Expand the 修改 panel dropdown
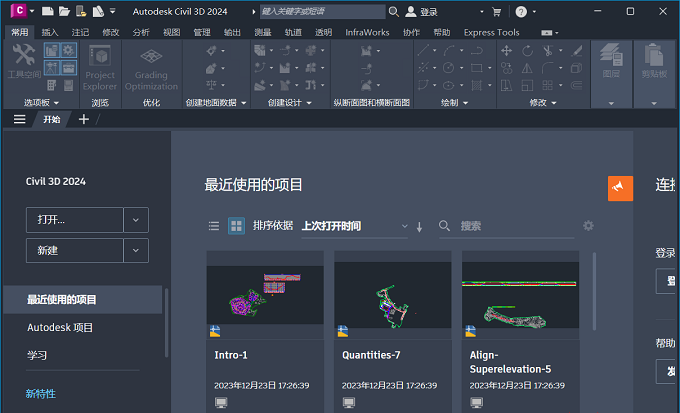The height and width of the screenshot is (413, 680). 554,103
